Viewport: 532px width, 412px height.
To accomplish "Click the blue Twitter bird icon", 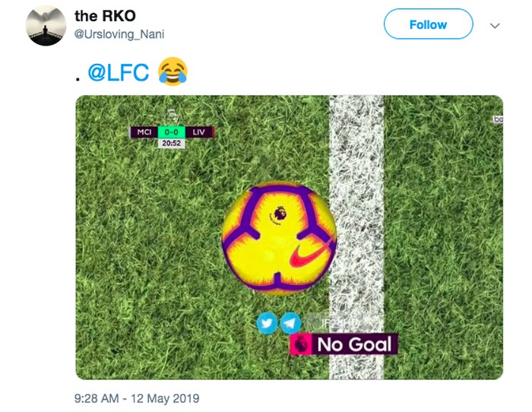I will coord(267,323).
